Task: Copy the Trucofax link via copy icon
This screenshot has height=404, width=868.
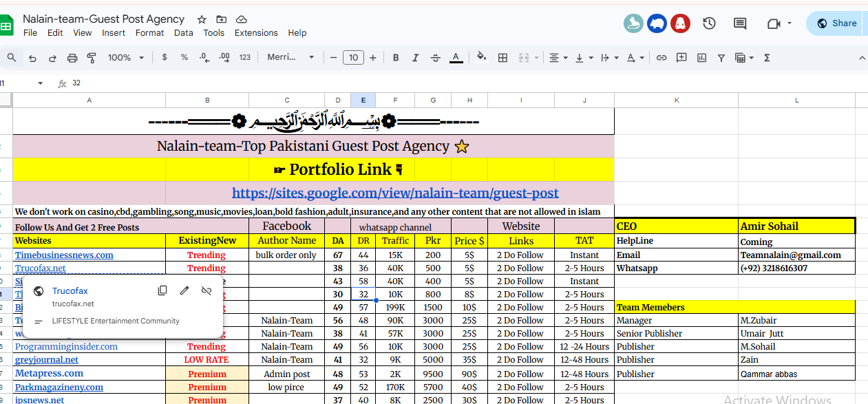Action: pos(162,290)
